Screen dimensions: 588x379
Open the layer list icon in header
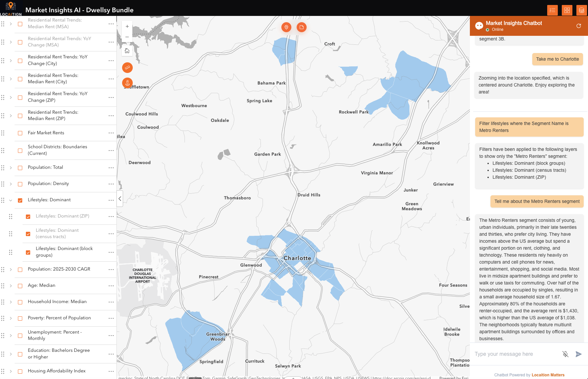pyautogui.click(x=552, y=10)
